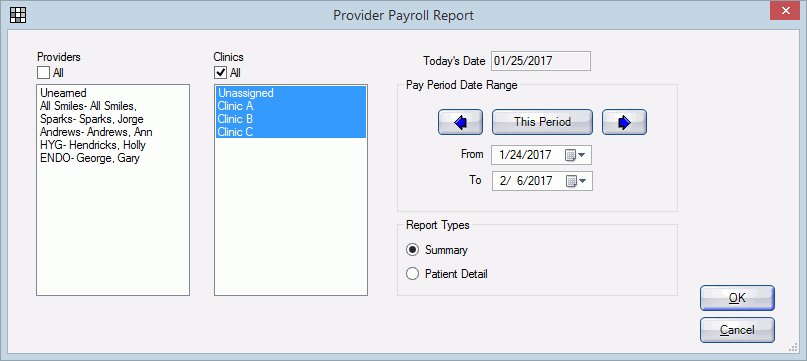This screenshot has width=807, height=361.
Task: Open the To date calendar dropdown
Action: coord(576,181)
